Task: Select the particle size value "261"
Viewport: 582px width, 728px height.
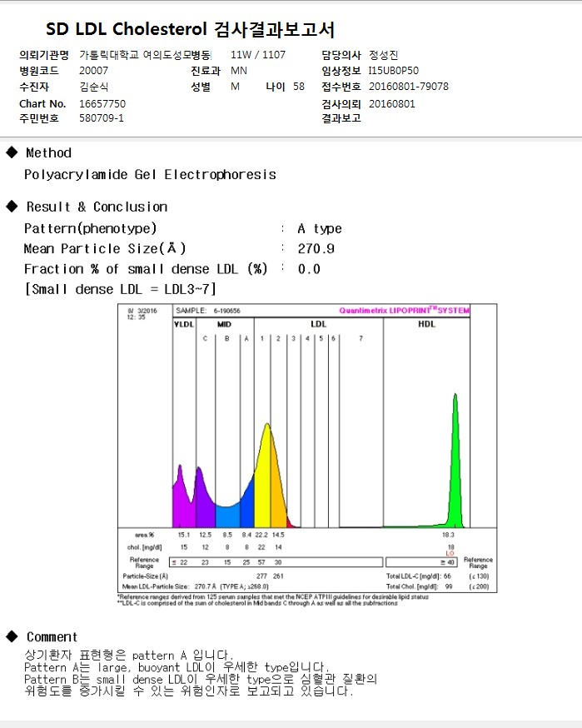Action: (278, 576)
